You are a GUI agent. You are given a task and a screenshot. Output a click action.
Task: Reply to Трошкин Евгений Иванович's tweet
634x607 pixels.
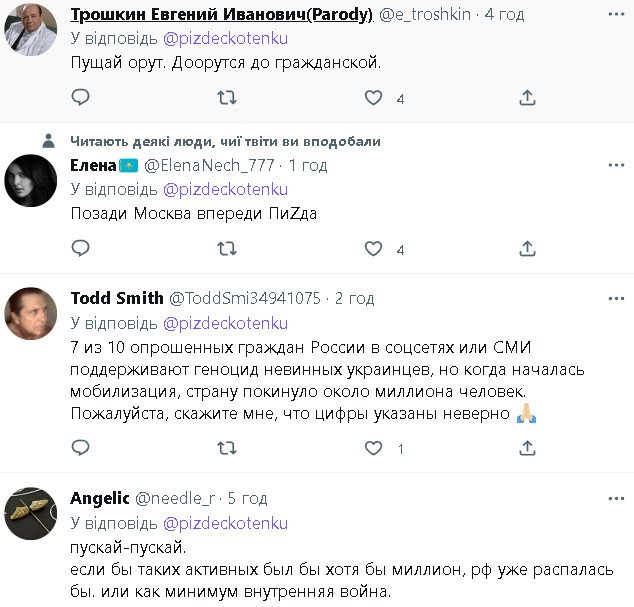(x=81, y=98)
